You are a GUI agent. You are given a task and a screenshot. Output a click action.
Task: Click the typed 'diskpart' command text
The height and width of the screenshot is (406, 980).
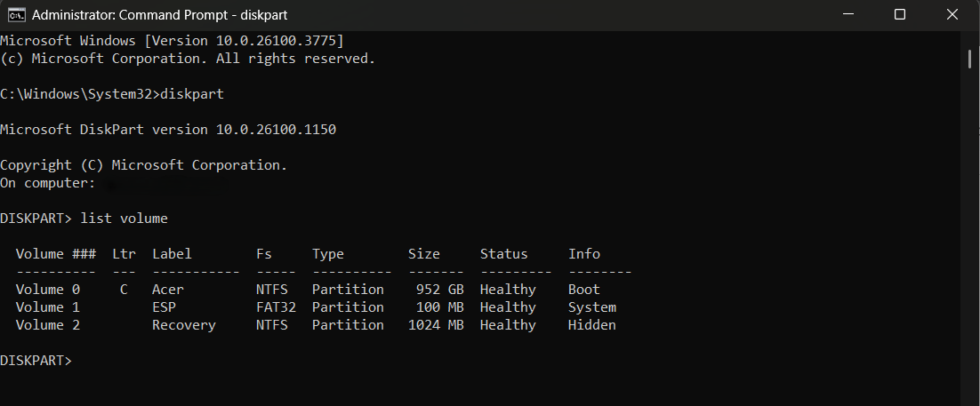(x=191, y=94)
